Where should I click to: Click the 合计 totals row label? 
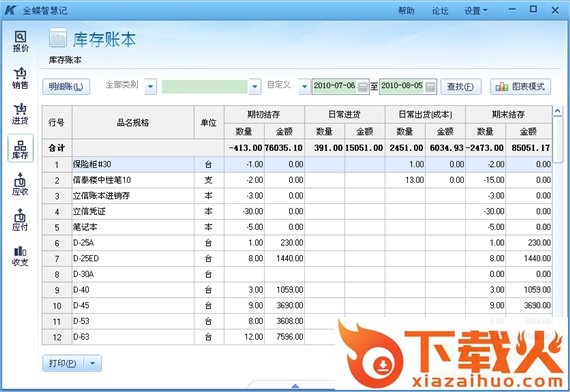click(57, 148)
